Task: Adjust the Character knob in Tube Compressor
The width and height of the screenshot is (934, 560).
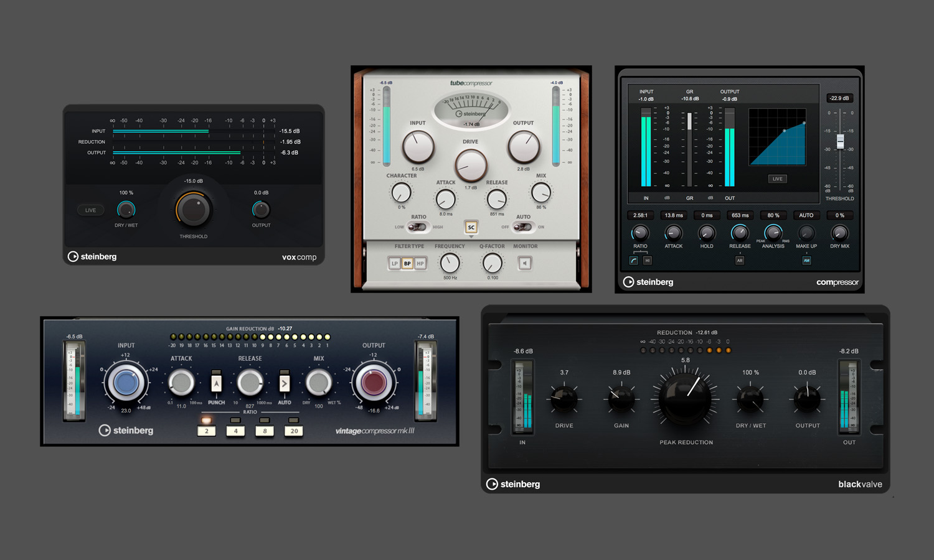Action: pyautogui.click(x=402, y=193)
